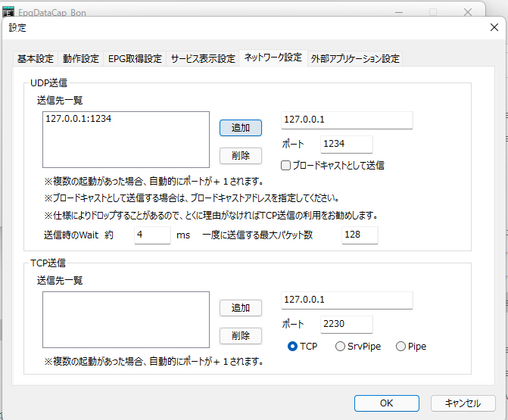Close the EpgDataCap_Bon background window

click(x=468, y=12)
